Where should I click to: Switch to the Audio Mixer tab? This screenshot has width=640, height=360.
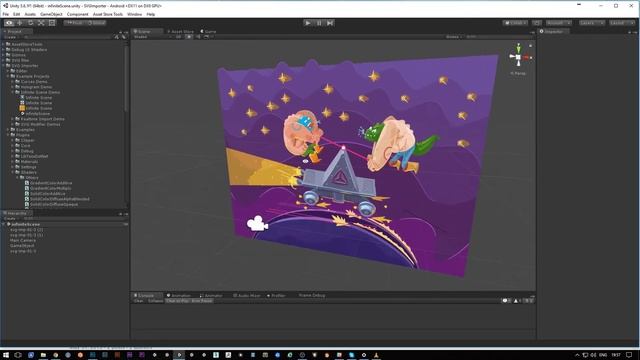tap(246, 295)
